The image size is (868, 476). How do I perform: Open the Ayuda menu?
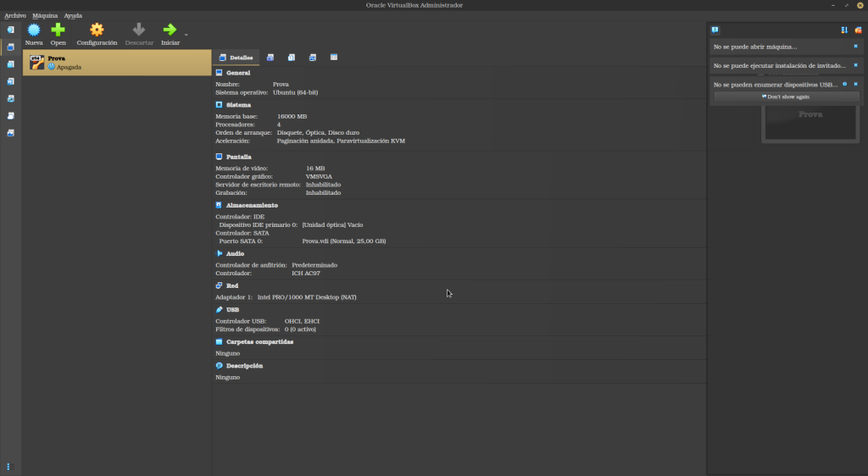tap(73, 15)
